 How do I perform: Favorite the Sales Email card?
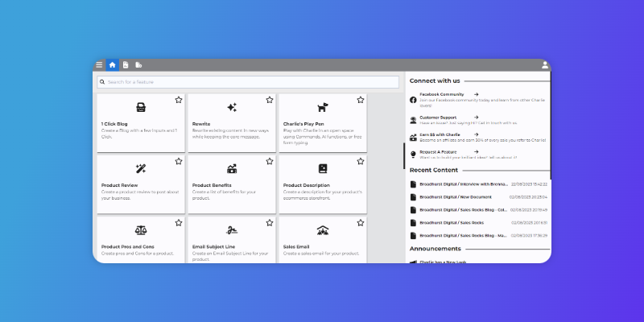pos(360,223)
